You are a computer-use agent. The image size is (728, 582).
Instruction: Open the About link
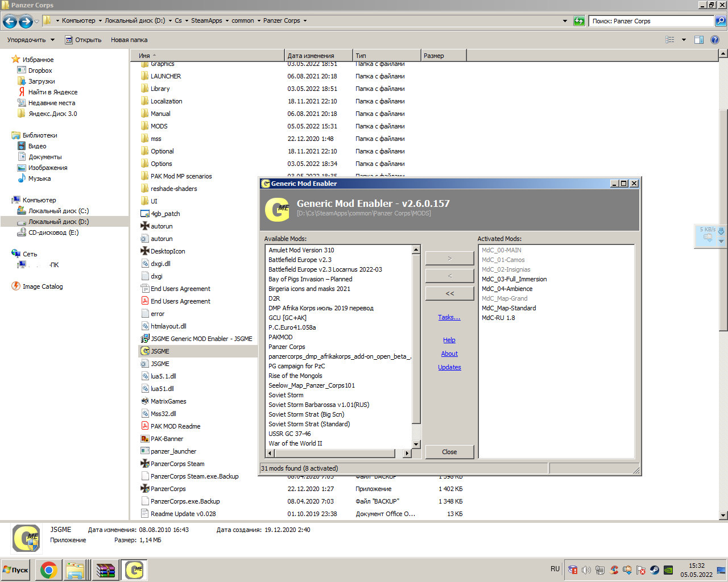(449, 354)
